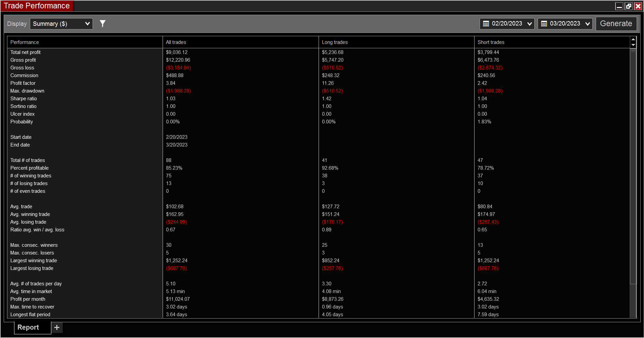The image size is (644, 338).
Task: Select the Max. consec. winners label
Action: (x=34, y=245)
